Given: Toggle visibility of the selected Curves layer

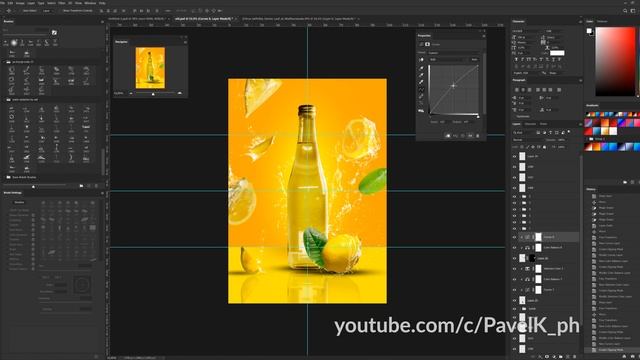Looking at the screenshot, I should point(514,237).
